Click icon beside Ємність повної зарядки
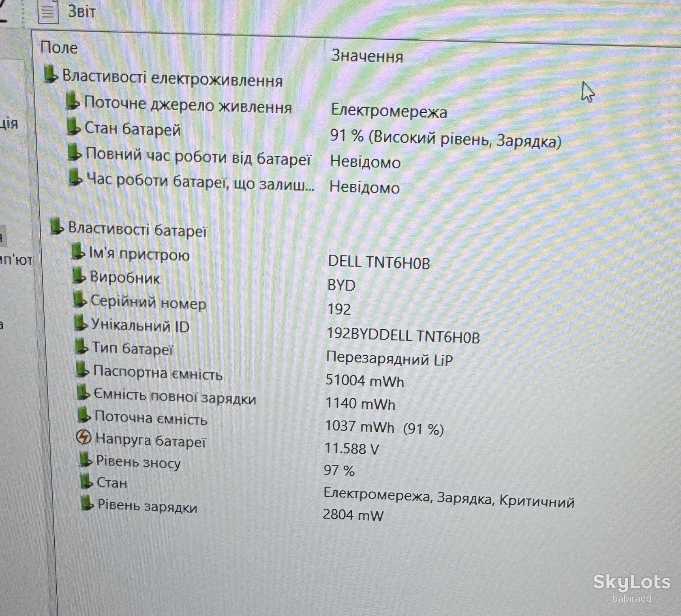 [x=84, y=392]
